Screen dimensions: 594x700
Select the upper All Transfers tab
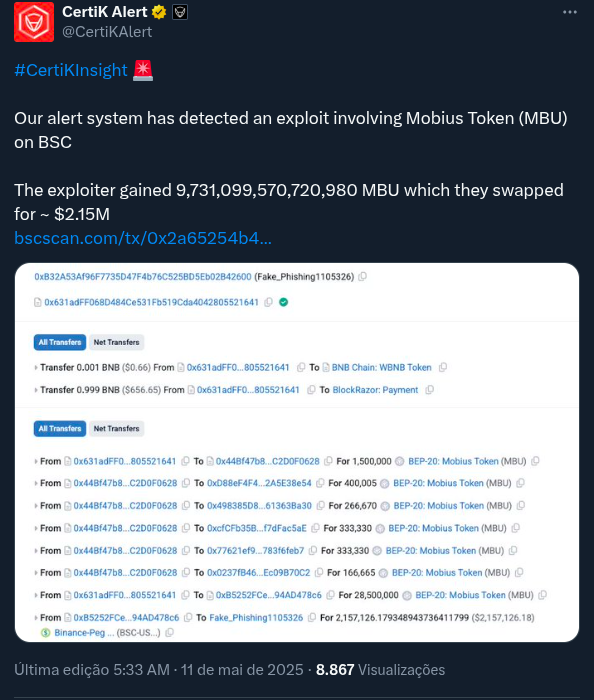click(60, 342)
